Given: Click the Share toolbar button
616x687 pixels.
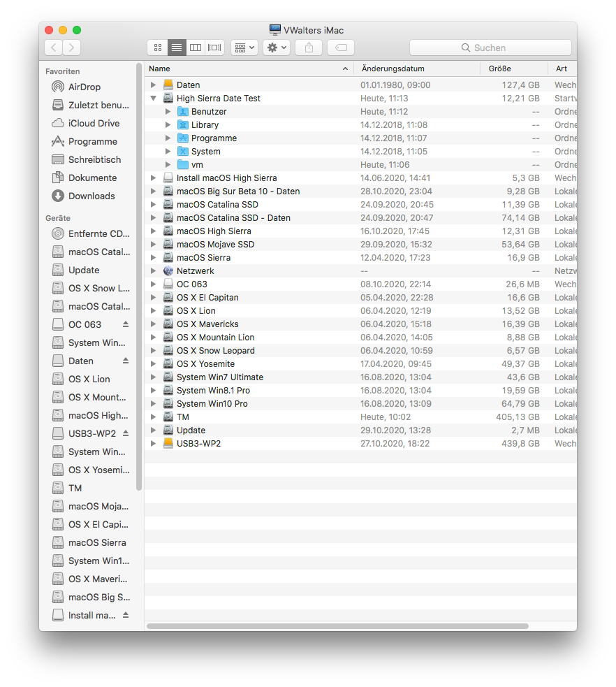Looking at the screenshot, I should coord(309,48).
